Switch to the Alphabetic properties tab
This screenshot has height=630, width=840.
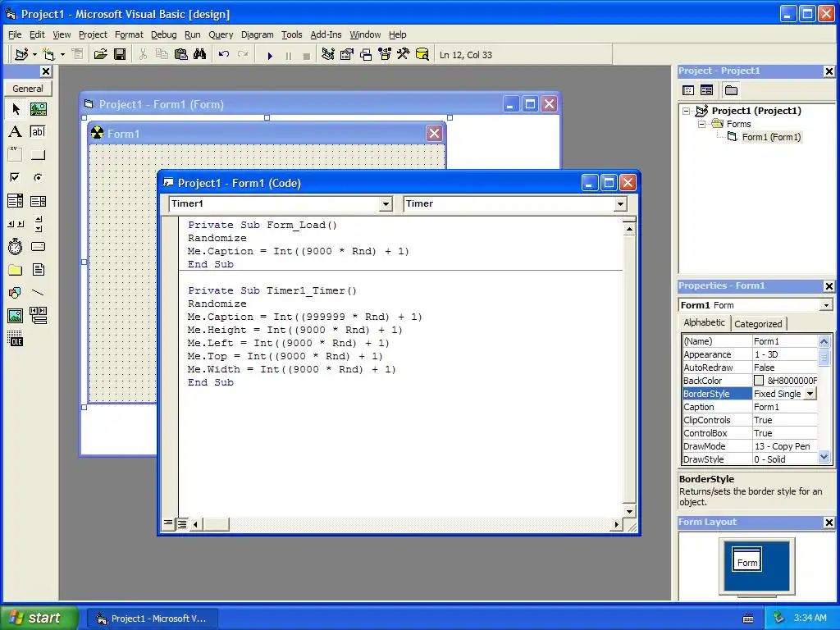point(704,322)
